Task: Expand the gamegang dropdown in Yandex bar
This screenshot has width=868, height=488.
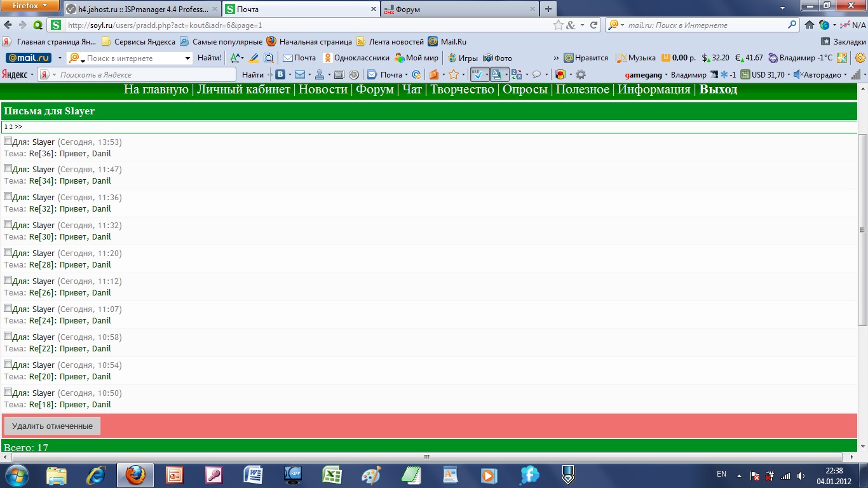Action: click(666, 75)
